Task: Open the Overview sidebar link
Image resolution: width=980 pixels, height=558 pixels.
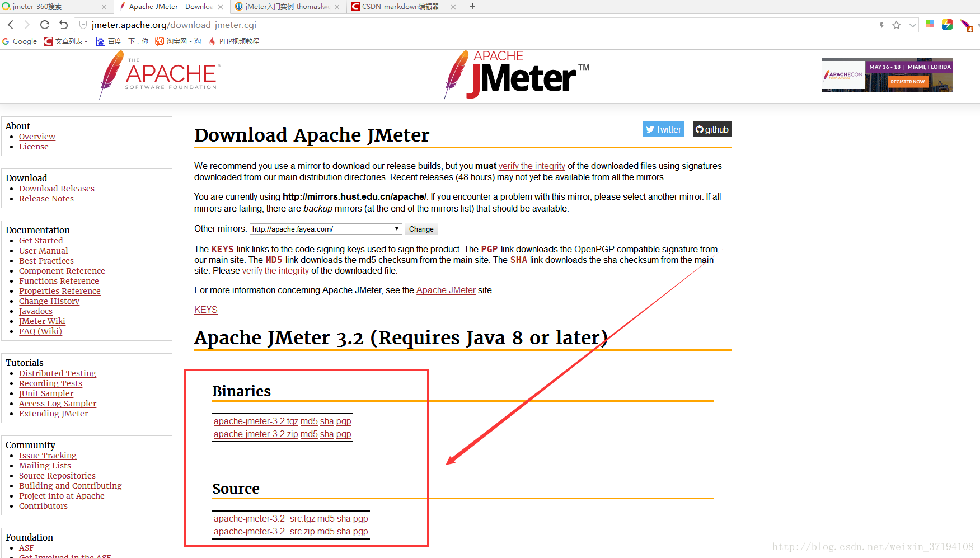Action: [x=37, y=137]
